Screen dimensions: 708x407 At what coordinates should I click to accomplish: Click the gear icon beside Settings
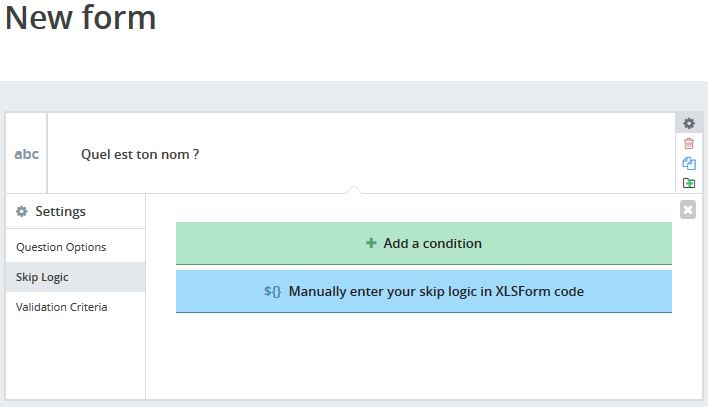[22, 211]
